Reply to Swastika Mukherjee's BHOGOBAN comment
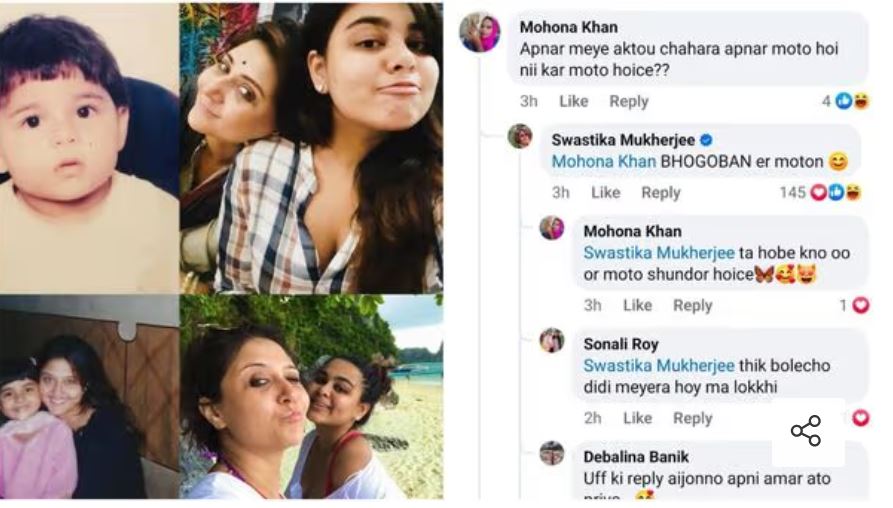Viewport: 893px width, 508px height. [661, 193]
